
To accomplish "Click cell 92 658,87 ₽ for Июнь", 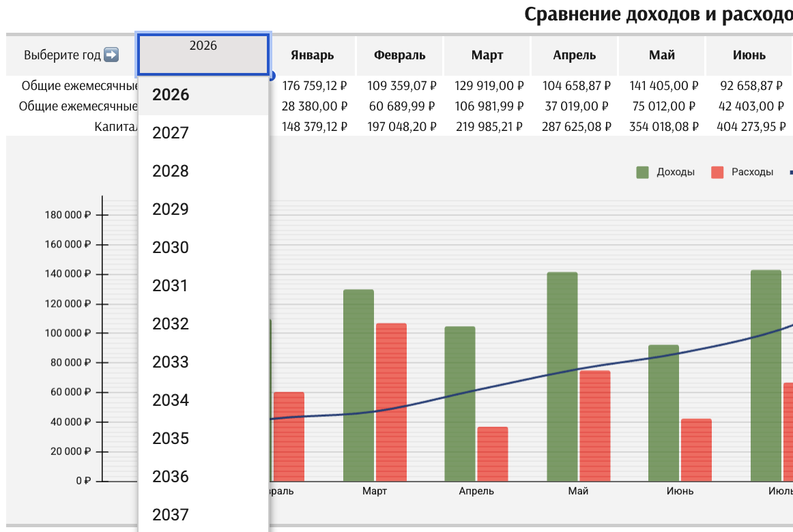I will [751, 86].
